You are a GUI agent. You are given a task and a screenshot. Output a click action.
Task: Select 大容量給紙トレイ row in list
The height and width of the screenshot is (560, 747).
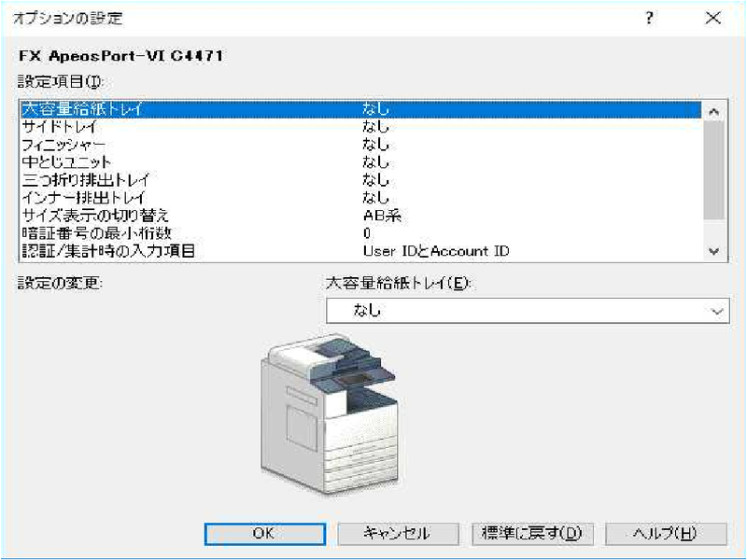point(360,109)
